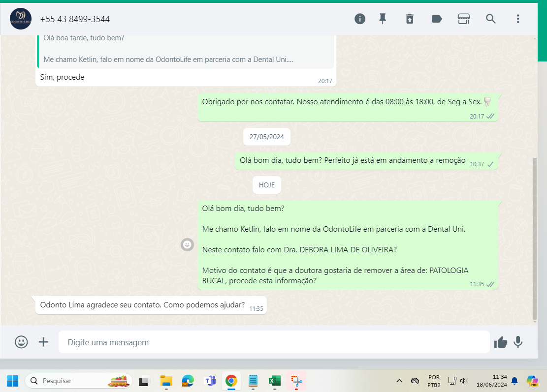Viewport: 547px width, 392px height.
Task: Show hidden tray icons chevron
Action: pyautogui.click(x=399, y=381)
